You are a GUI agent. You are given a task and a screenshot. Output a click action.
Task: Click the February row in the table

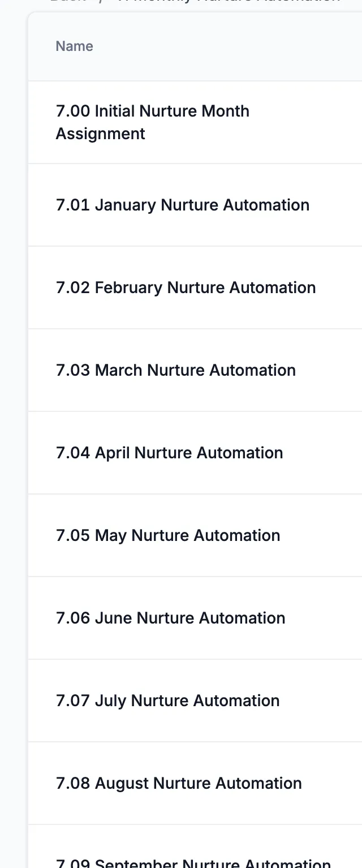coord(195,287)
